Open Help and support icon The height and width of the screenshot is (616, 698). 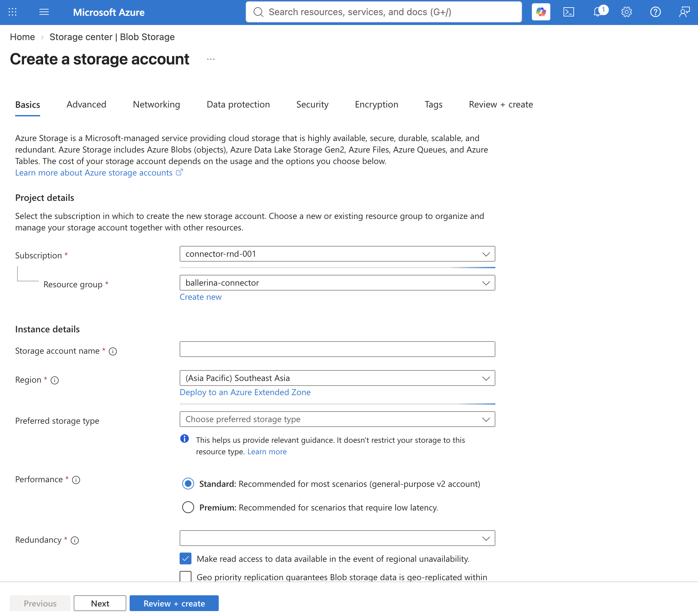click(656, 12)
